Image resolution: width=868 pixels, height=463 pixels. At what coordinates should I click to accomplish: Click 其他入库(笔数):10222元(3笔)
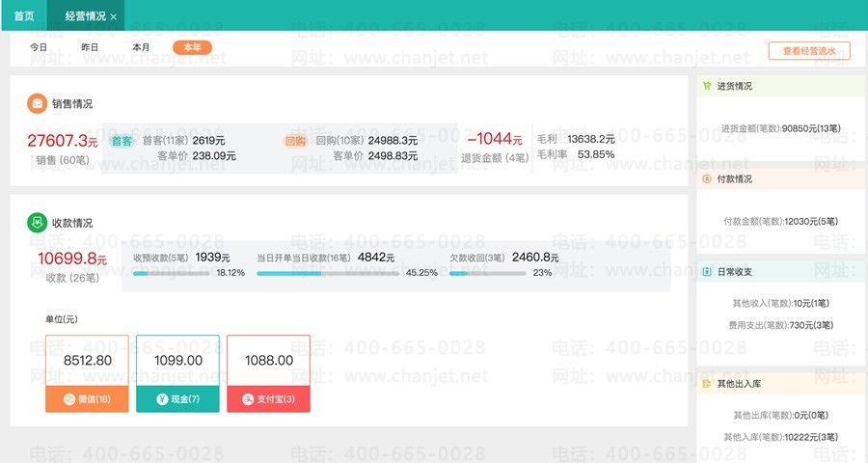tap(780, 438)
